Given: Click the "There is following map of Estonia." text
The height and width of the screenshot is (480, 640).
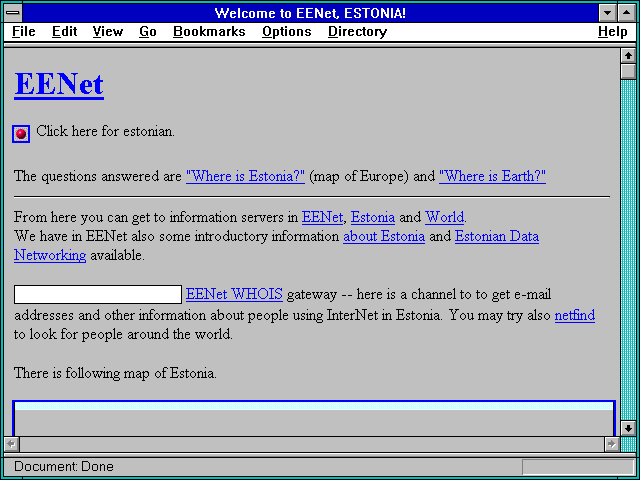Looking at the screenshot, I should click(115, 373).
